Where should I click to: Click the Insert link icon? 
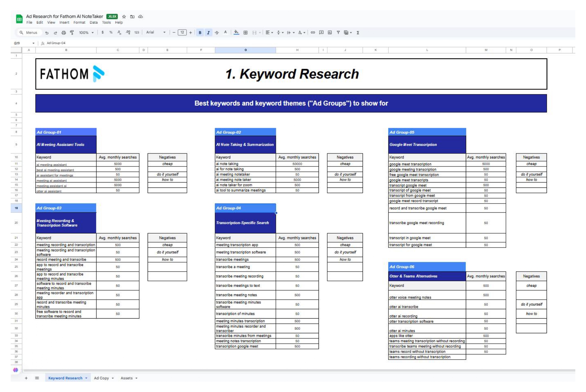(x=313, y=33)
